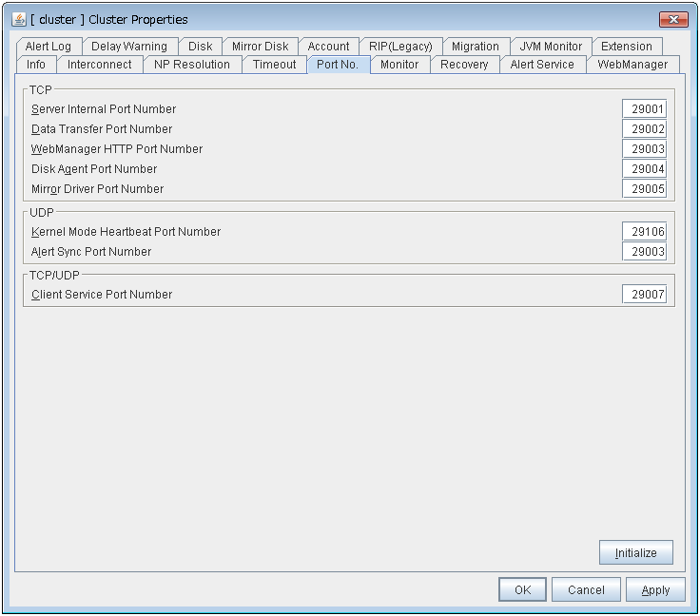700x616 pixels.
Task: Open the Alert Service tab
Action: (542, 65)
